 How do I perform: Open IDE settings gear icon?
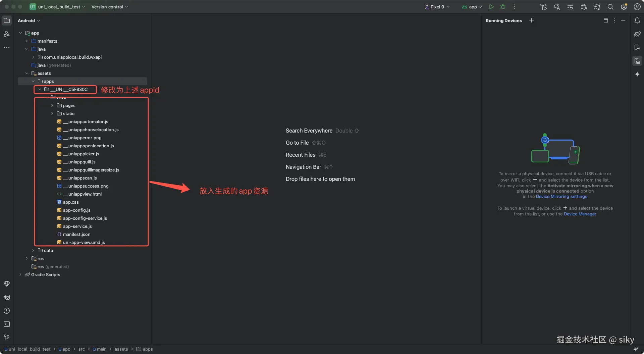pos(624,7)
